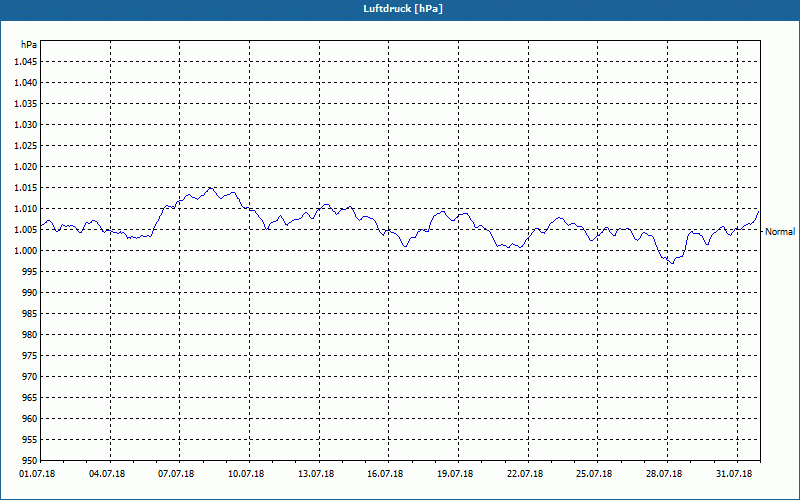
Task: Click the 28.07.18 date label
Action: pyautogui.click(x=664, y=474)
